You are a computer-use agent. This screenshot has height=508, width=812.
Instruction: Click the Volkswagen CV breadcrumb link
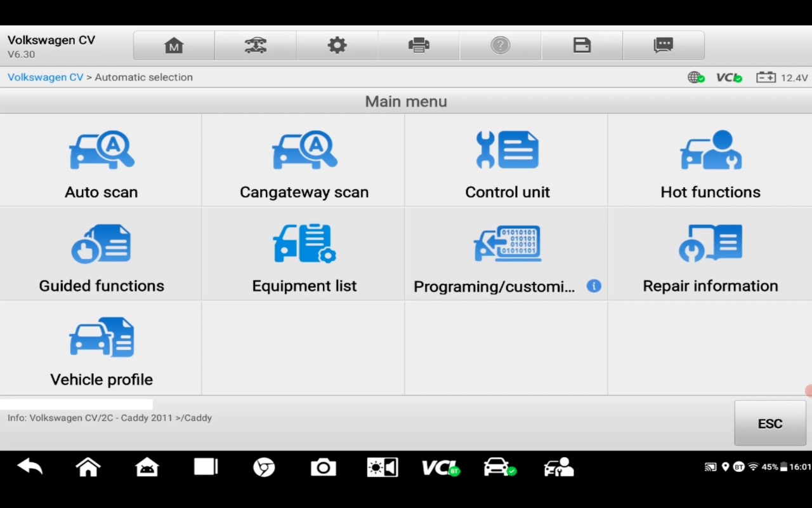tap(45, 77)
